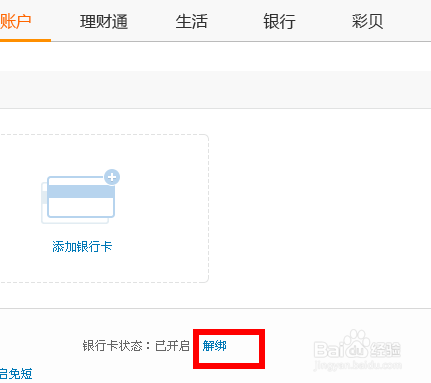Click the add bank card illustration icon
This screenshot has height=383, width=431.
coord(80,197)
